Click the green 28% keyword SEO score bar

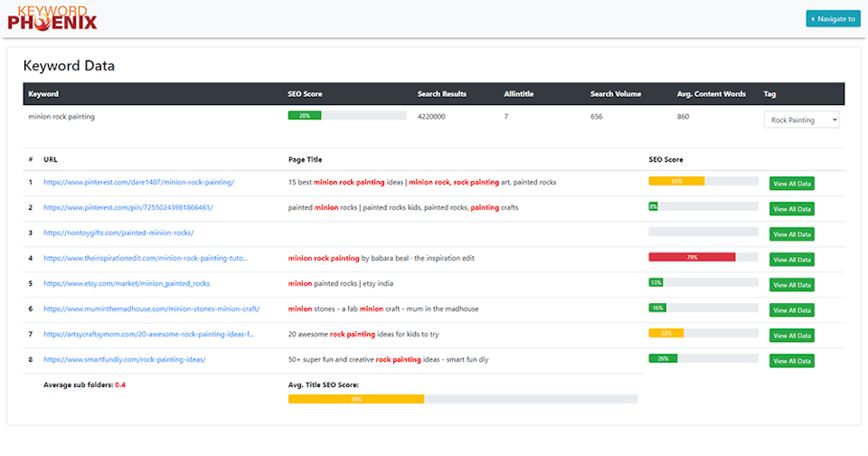coord(346,116)
